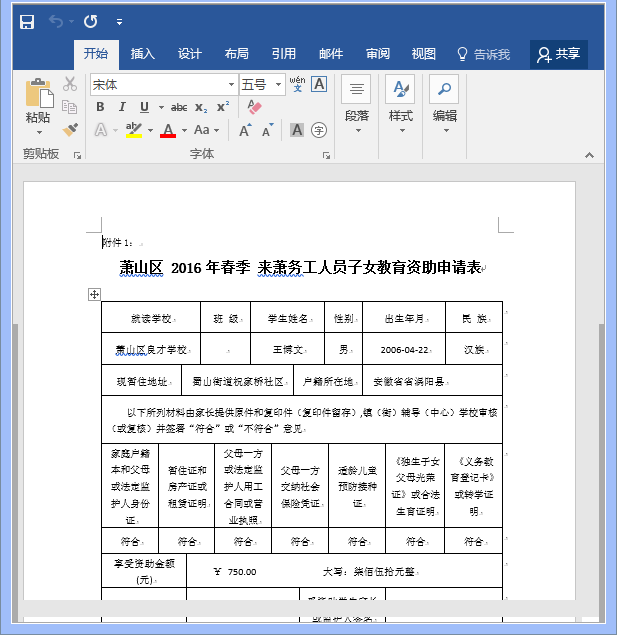Expand the 粘贴 options arrow
The height and width of the screenshot is (635, 617).
coord(39,132)
